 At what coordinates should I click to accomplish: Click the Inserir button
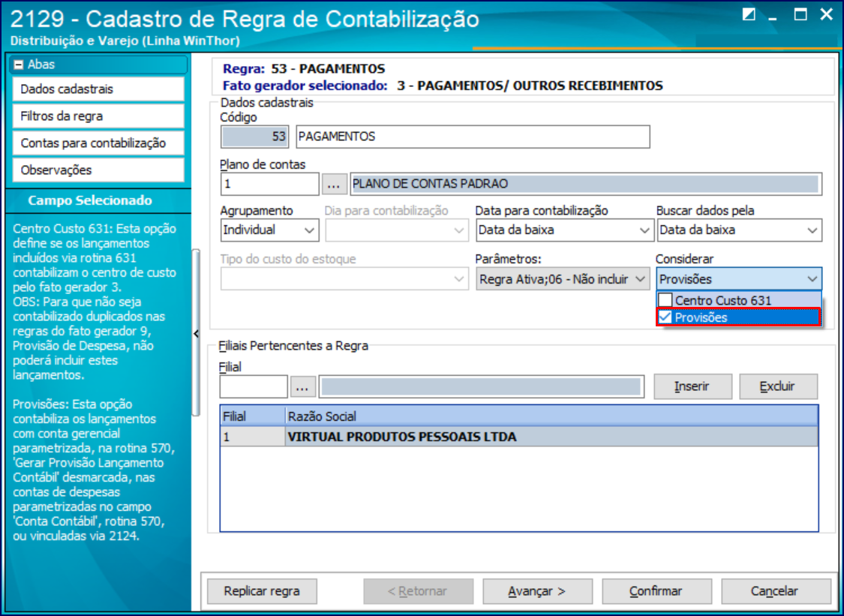pos(692,386)
